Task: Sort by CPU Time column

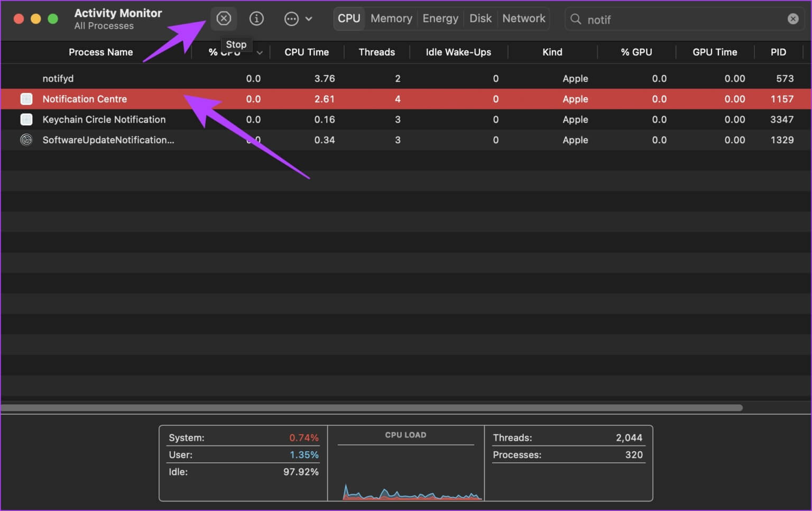Action: pyautogui.click(x=307, y=52)
